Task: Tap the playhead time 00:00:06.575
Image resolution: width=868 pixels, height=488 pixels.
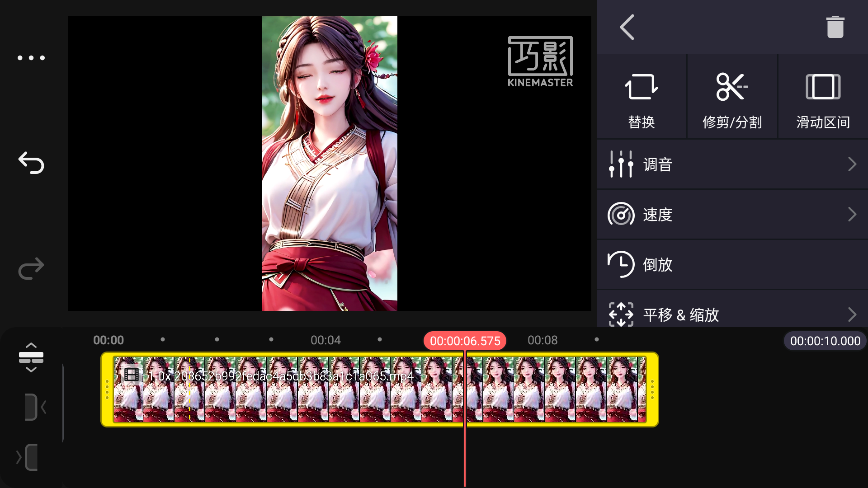Action: [x=465, y=341]
